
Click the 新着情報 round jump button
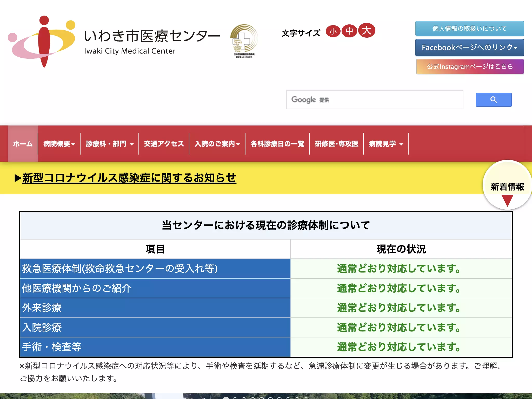coord(507,185)
